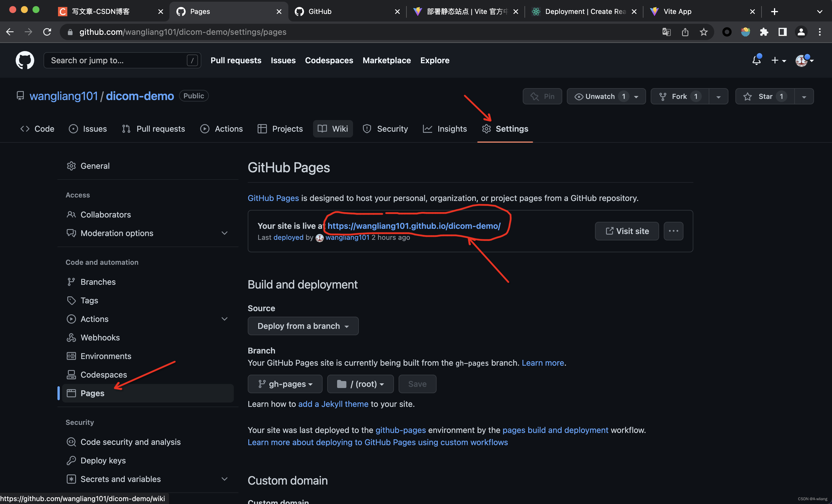Pin the repository with Pin button
This screenshot has width=832, height=504.
(542, 97)
